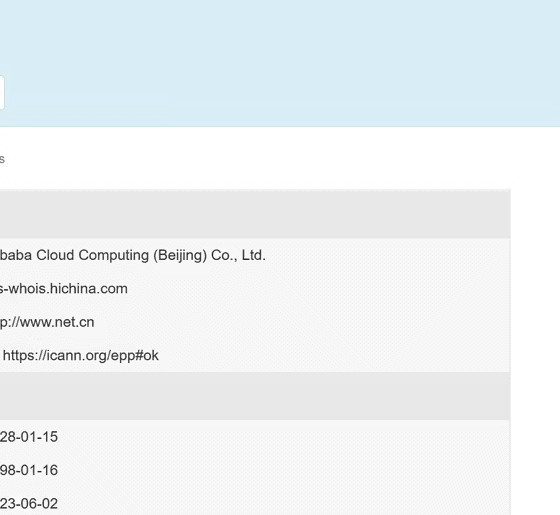
Task: Click the white search box edge in blue banner
Action: click(2, 92)
